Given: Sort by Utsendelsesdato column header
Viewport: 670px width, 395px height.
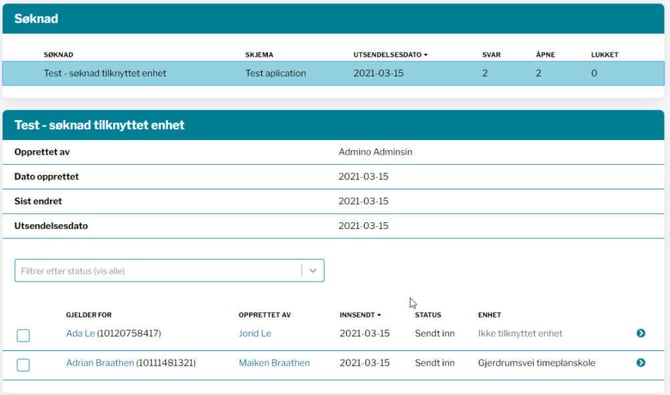Looking at the screenshot, I should coord(390,55).
